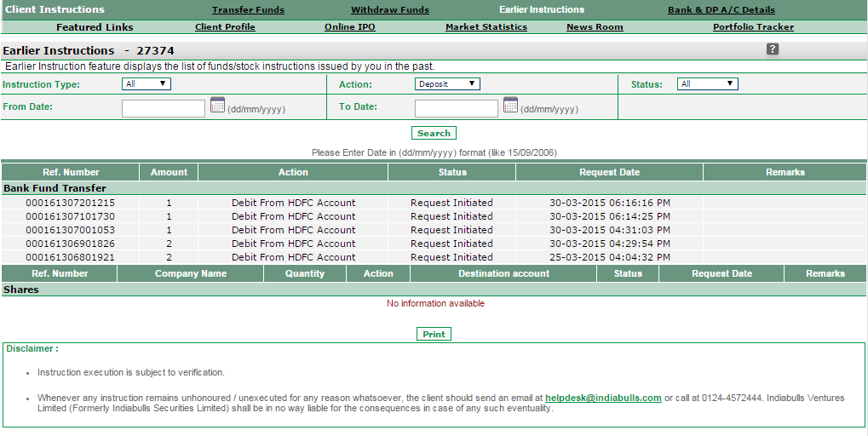868x436 pixels.
Task: Open the To Date calendar picker icon
Action: tap(510, 106)
